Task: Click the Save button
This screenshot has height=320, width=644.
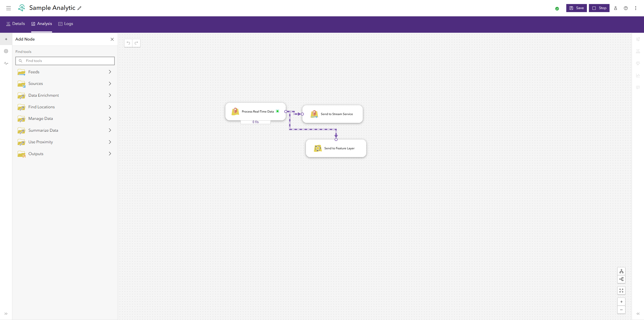Action: coord(576,8)
